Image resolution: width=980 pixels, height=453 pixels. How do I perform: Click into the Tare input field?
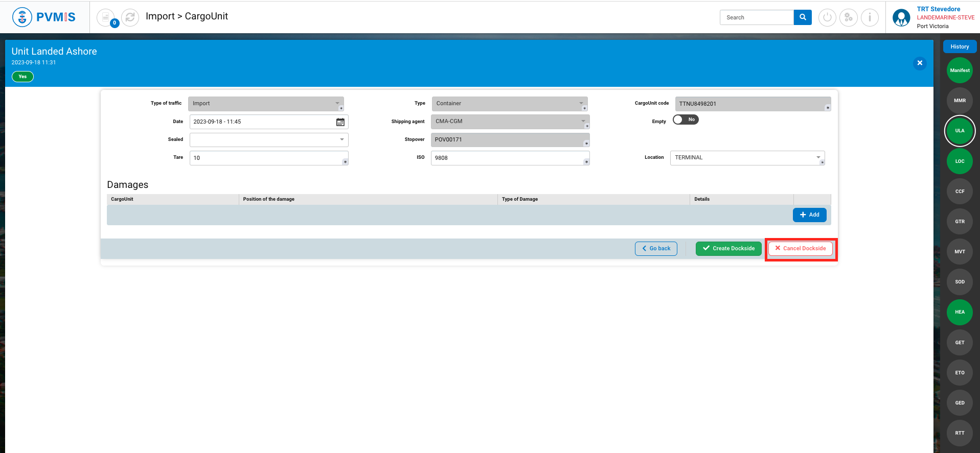[266, 158]
